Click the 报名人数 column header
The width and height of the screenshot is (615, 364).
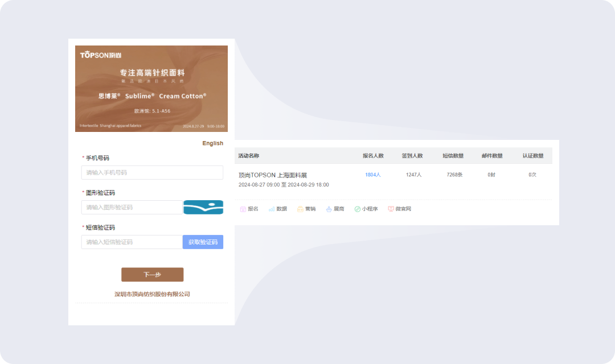(373, 156)
